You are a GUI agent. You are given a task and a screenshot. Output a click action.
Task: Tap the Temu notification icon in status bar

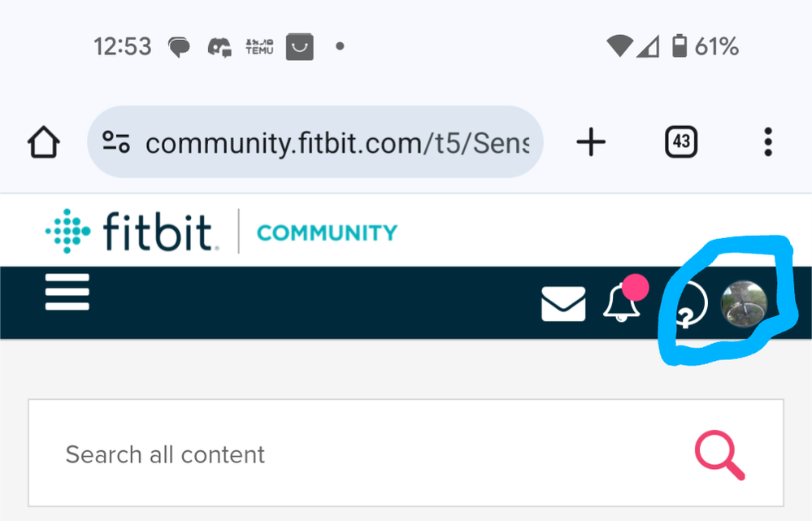point(259,46)
